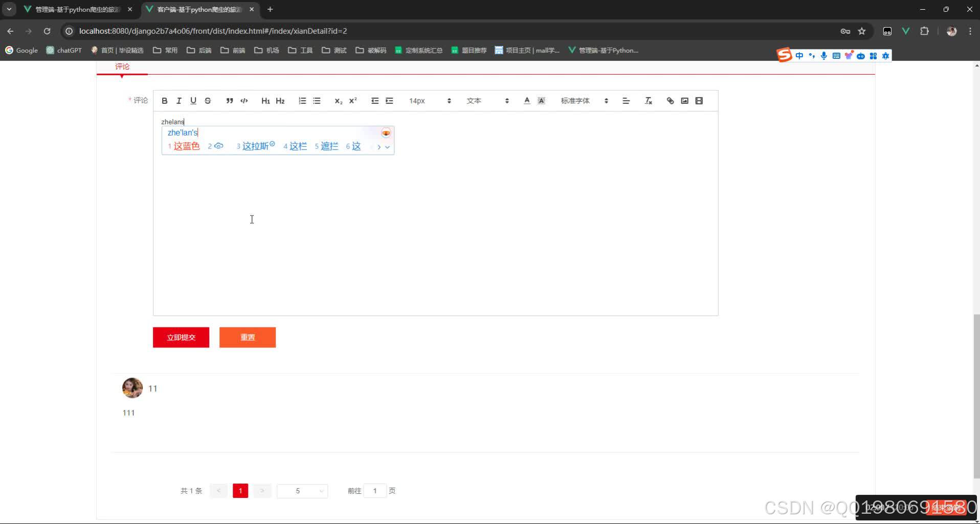Choose IME candidate 这栏
The height and width of the screenshot is (524, 980).
295,146
